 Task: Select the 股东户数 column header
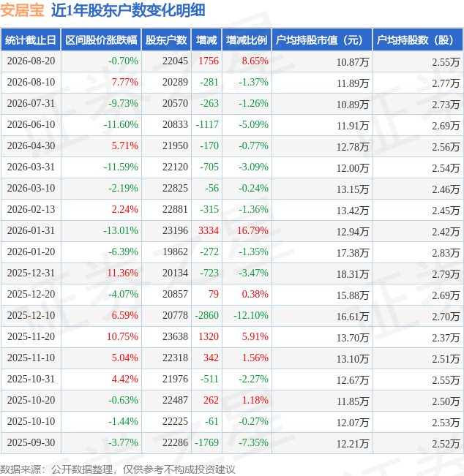166,39
